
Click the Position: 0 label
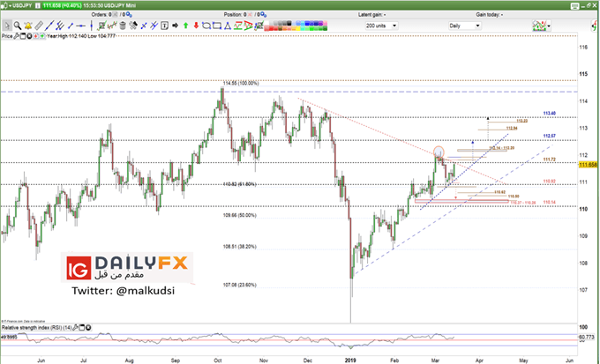236,14
